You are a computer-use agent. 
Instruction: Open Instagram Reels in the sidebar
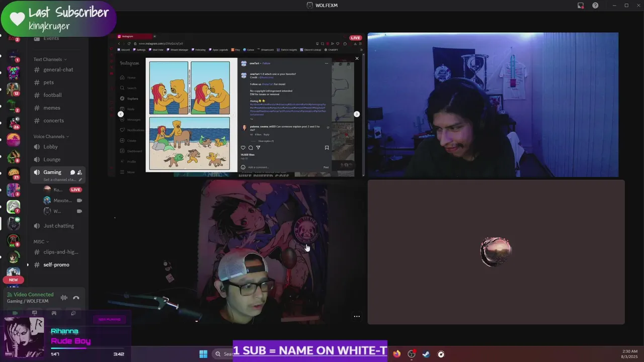pos(128,109)
